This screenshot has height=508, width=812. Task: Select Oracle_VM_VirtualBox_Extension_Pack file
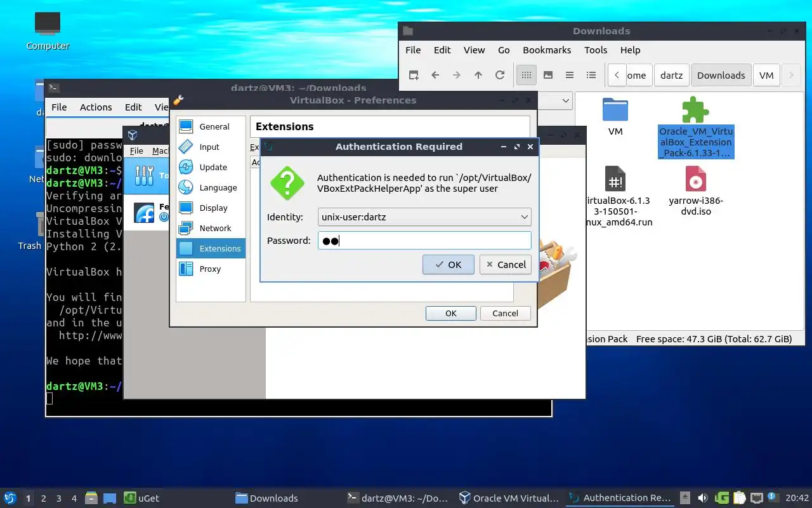pos(695,128)
